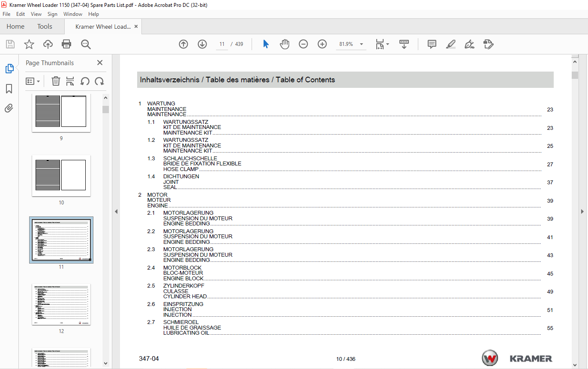The width and height of the screenshot is (588, 369).
Task: Click the thumbnails panel scroll up arrow
Action: click(x=105, y=98)
